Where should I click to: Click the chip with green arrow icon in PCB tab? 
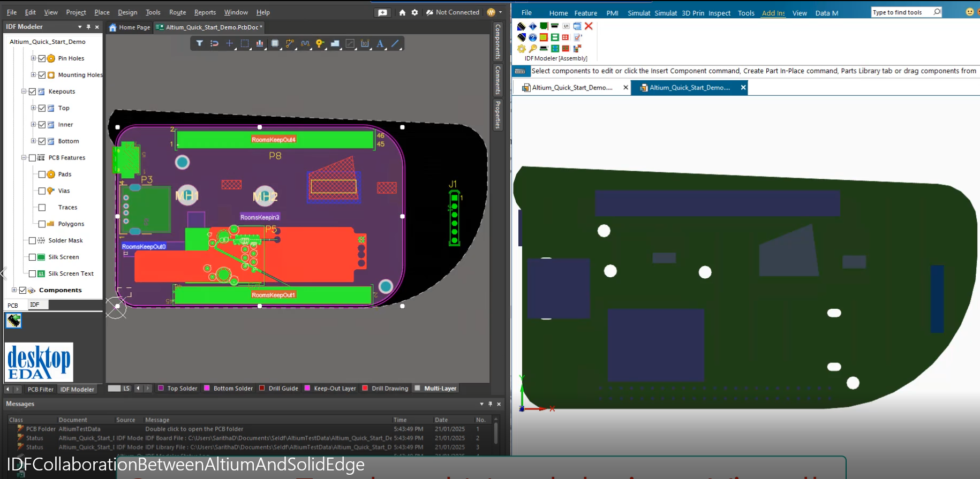tap(13, 321)
